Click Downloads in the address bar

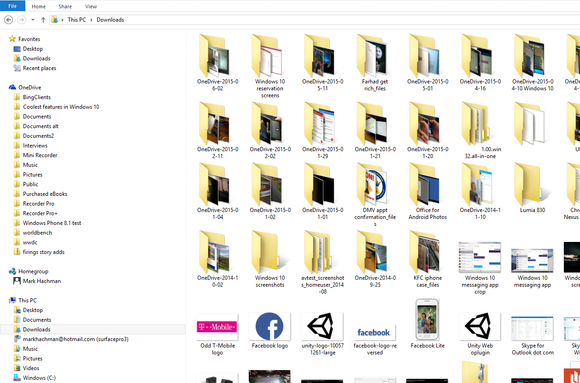point(110,20)
